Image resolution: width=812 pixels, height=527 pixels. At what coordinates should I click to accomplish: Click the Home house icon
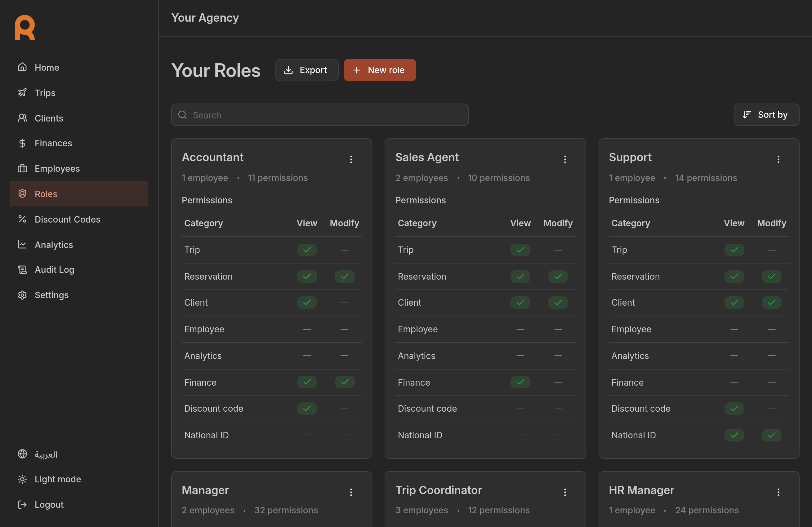(22, 67)
